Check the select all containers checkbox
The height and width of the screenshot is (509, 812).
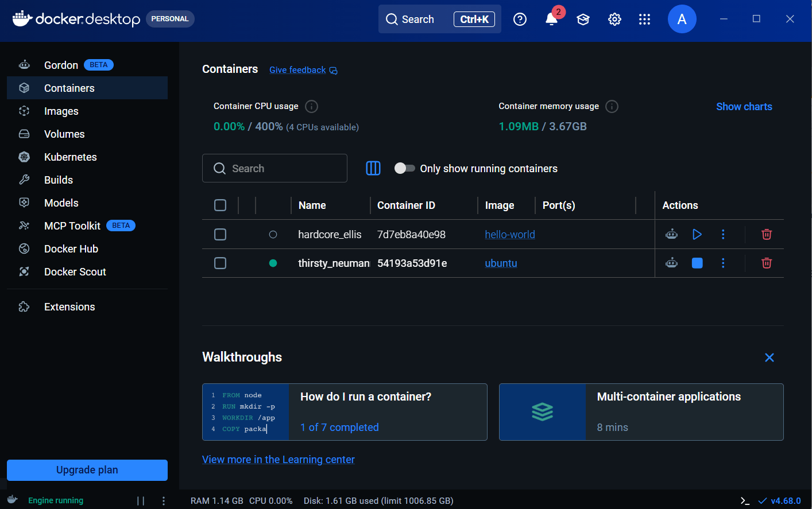(220, 205)
